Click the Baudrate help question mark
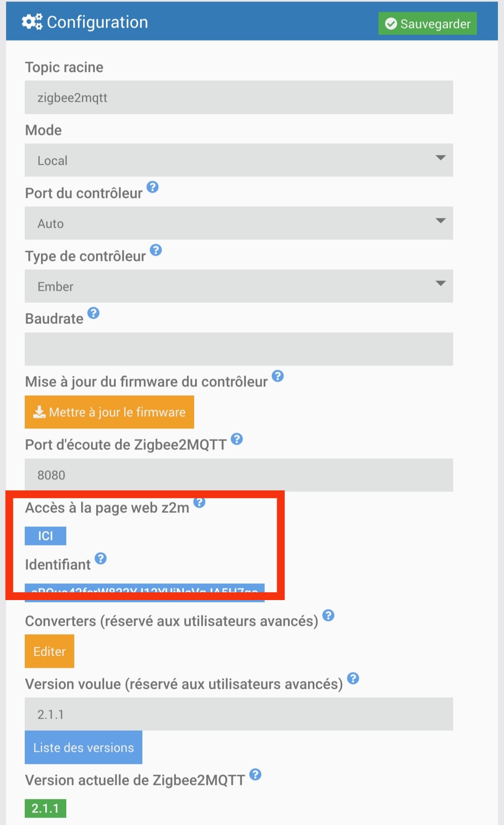 click(x=93, y=313)
